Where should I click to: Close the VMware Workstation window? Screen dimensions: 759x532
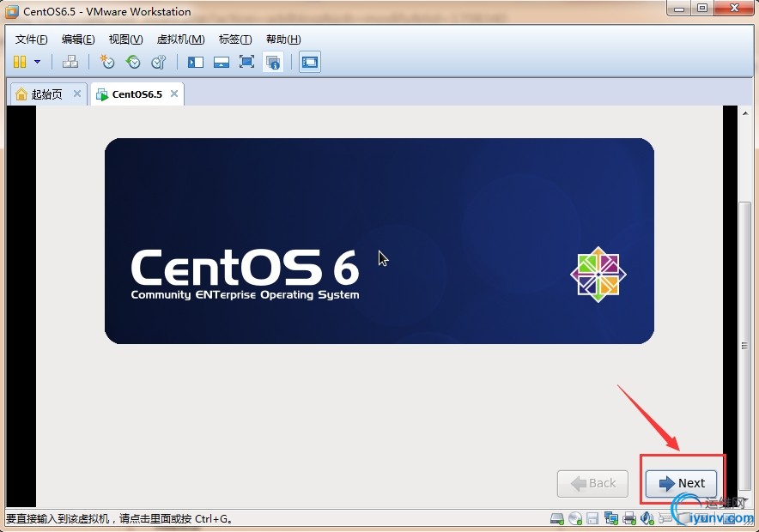(x=735, y=9)
